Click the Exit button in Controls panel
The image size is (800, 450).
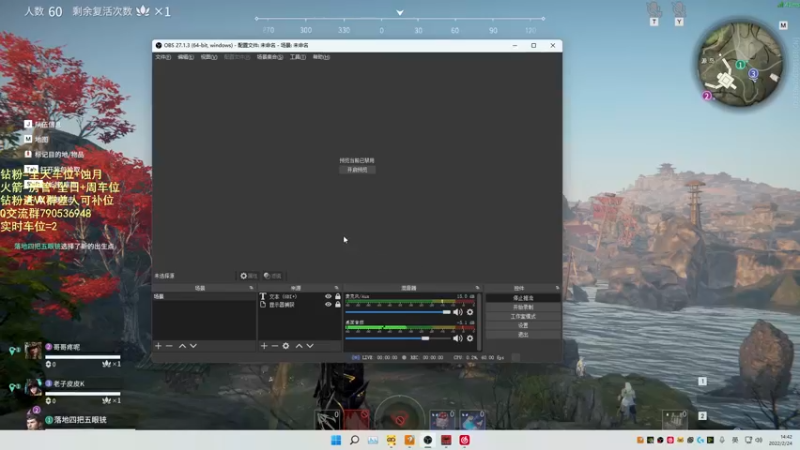[523, 335]
